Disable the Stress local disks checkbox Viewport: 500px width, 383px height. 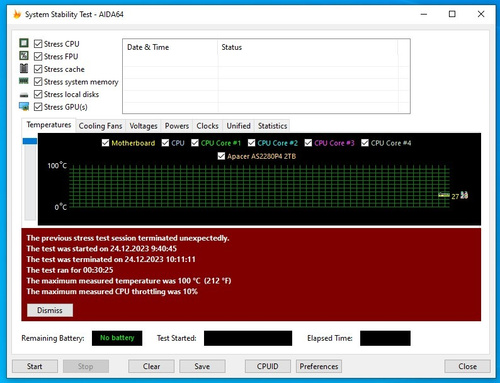pyautogui.click(x=38, y=94)
